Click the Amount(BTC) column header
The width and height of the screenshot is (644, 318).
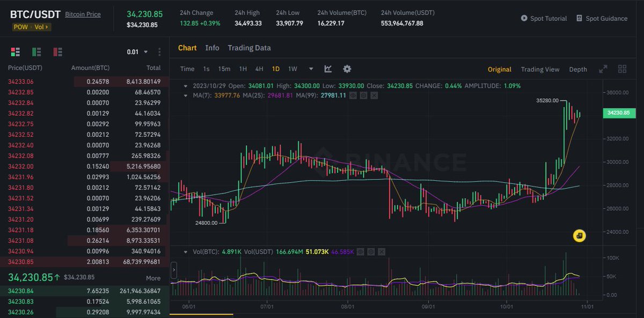point(90,68)
